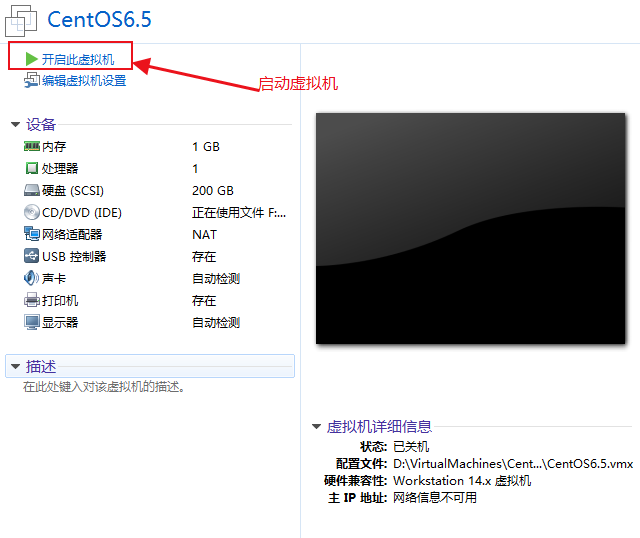Click the 状态: label

pyautogui.click(x=373, y=447)
